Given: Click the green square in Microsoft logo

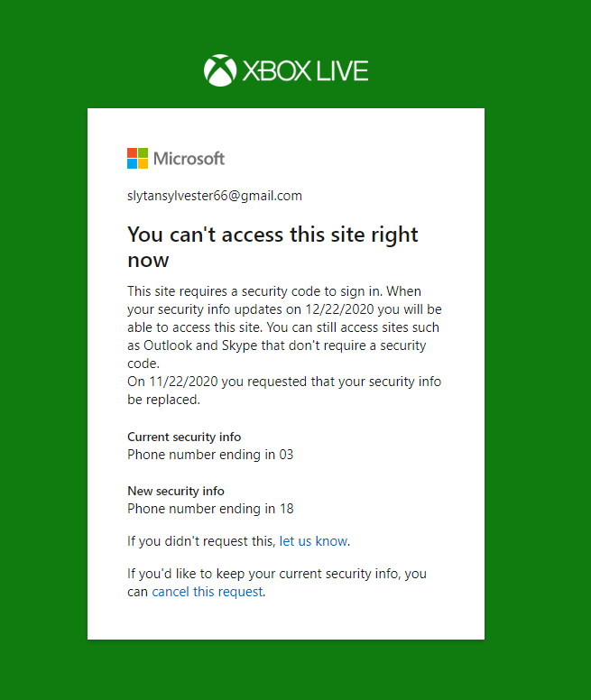Looking at the screenshot, I should pyautogui.click(x=143, y=152).
